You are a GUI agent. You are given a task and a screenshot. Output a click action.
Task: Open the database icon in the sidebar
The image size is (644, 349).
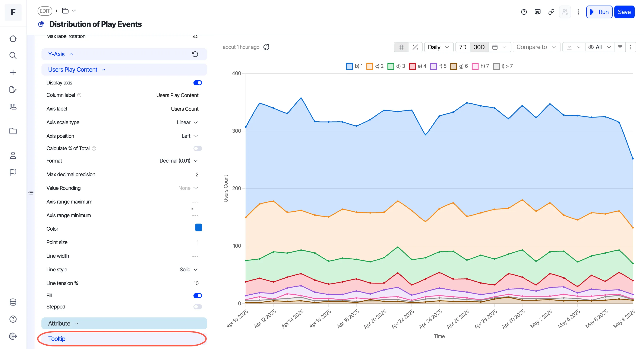coord(13,302)
